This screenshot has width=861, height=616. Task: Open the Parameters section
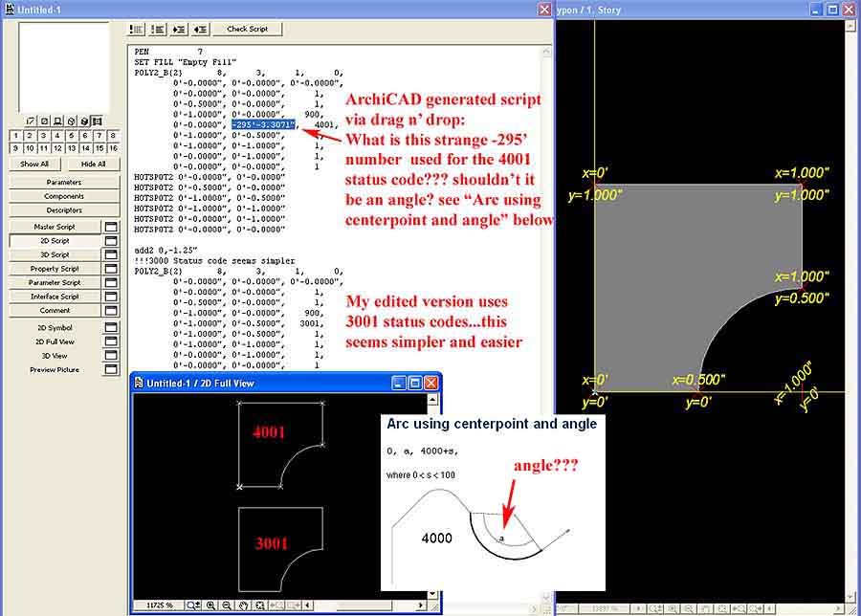[x=64, y=182]
